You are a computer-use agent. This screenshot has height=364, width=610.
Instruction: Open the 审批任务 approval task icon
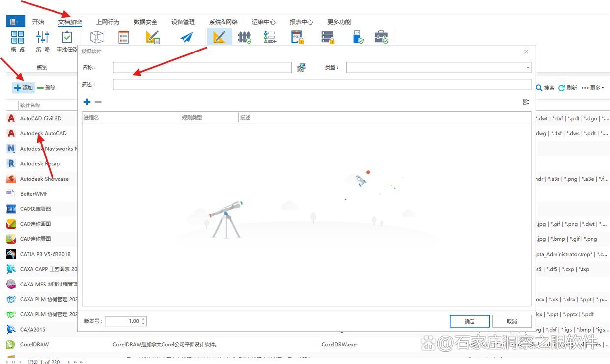tap(67, 37)
